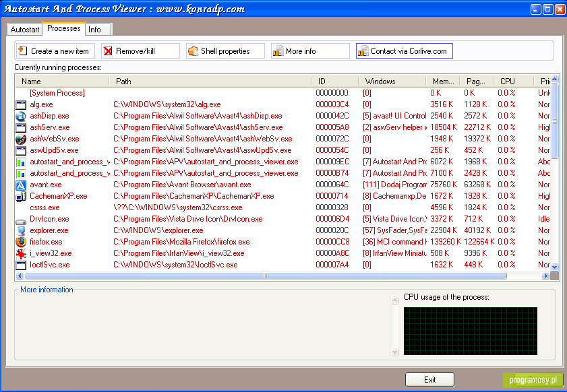Screen dimensions: 567x392
Task: Sort processes by ID column header
Action: (335, 81)
